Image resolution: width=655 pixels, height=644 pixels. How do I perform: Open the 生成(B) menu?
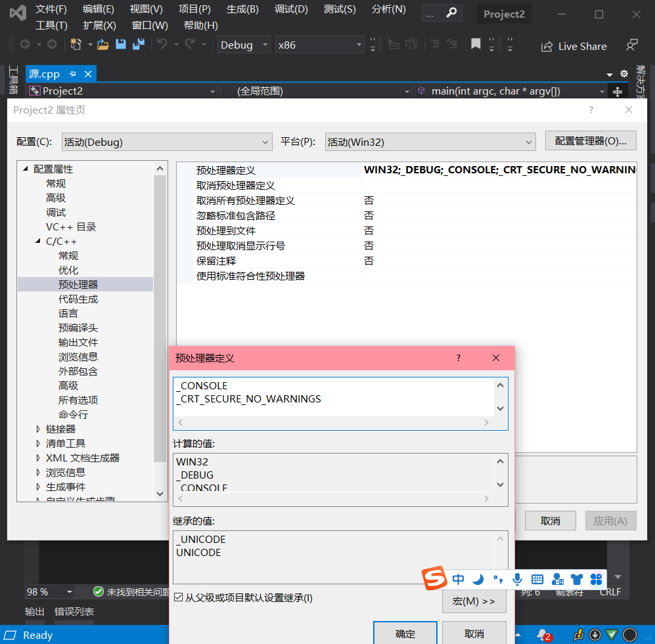tap(242, 9)
